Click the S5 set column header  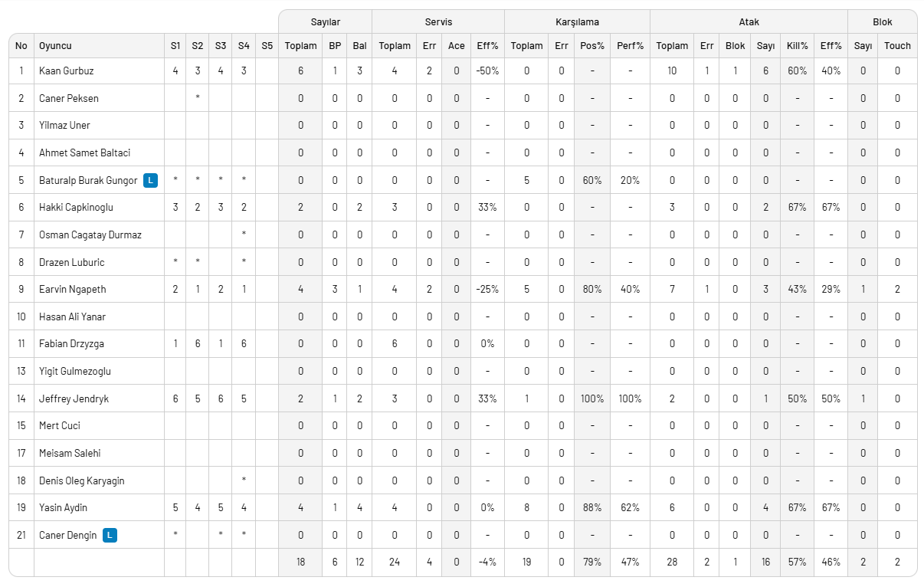click(267, 46)
